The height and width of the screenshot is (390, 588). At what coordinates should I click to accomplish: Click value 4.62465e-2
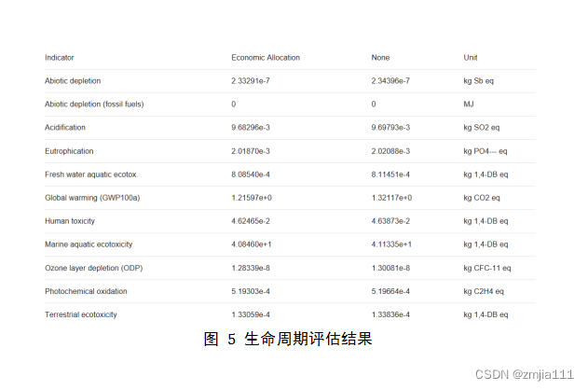coord(251,221)
